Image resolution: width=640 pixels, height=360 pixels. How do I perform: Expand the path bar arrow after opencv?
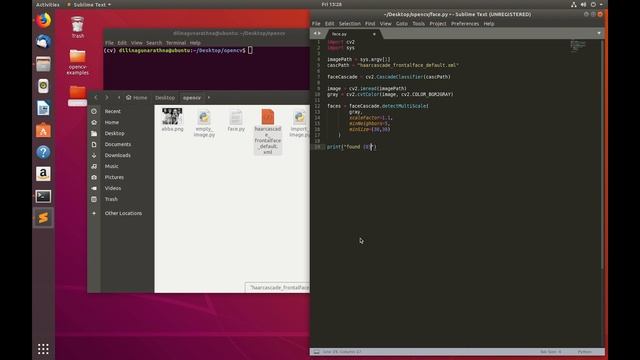[209, 98]
